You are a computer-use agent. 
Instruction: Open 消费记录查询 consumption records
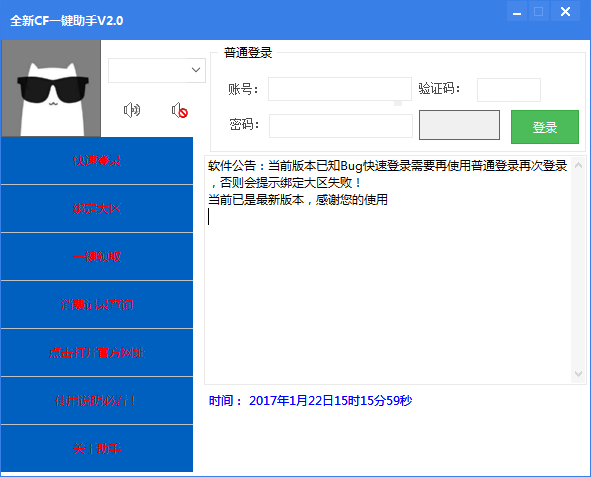click(x=97, y=304)
